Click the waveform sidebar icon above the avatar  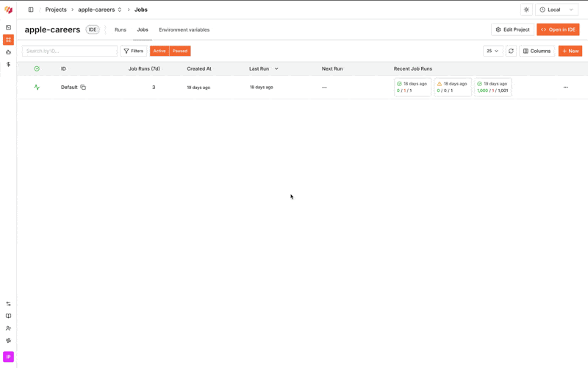click(8, 341)
